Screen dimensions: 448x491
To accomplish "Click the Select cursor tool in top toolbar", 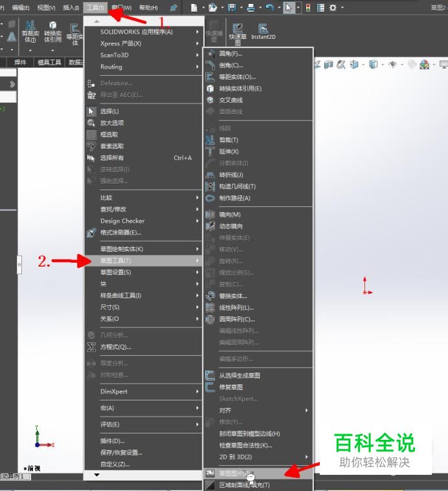I will click(289, 8).
